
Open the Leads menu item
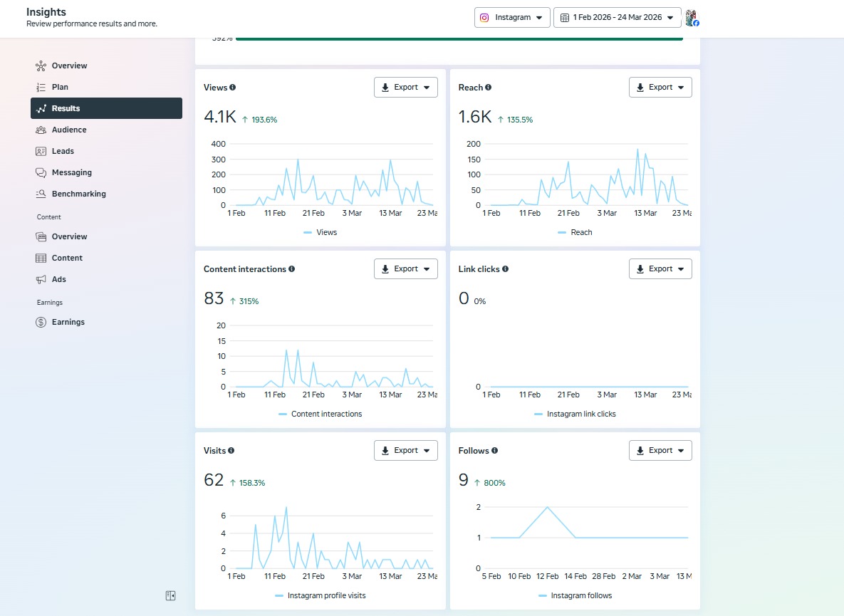click(x=106, y=151)
